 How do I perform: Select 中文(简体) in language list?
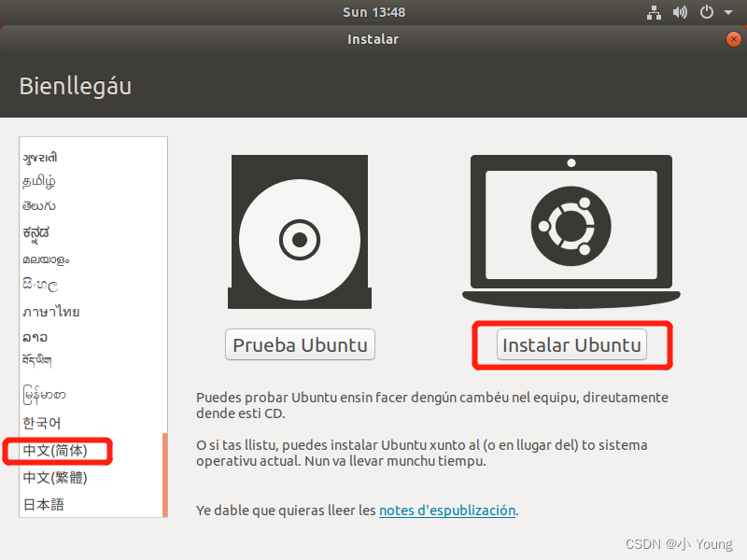click(55, 451)
